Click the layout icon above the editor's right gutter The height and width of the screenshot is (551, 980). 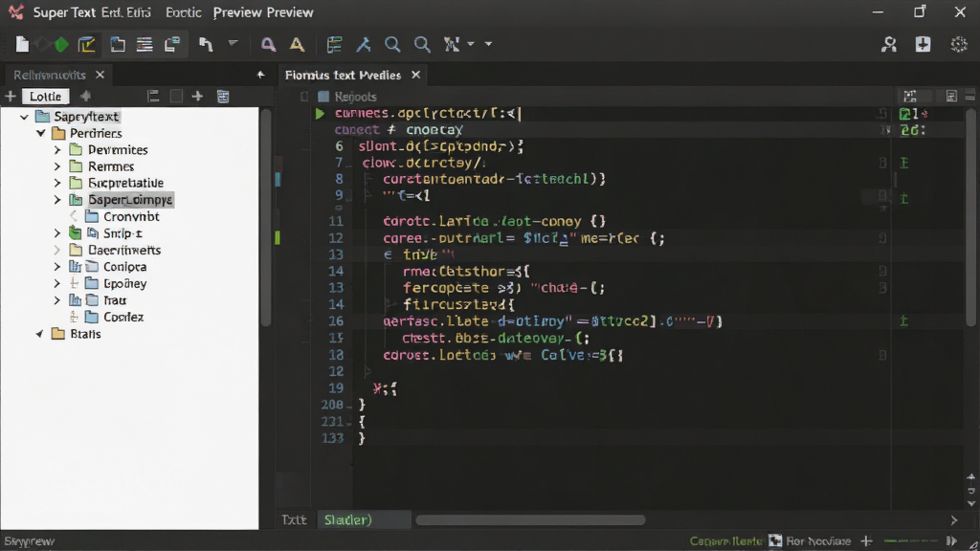910,97
